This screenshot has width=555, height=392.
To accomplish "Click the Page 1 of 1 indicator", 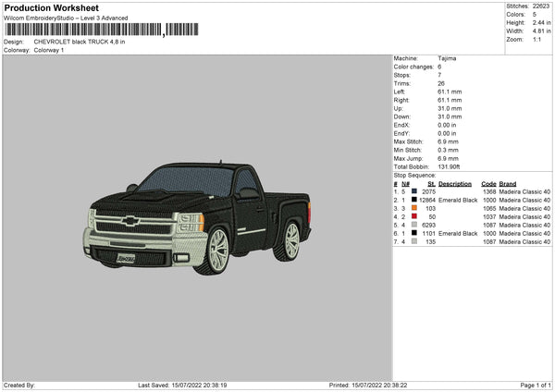I will pyautogui.click(x=536, y=386).
